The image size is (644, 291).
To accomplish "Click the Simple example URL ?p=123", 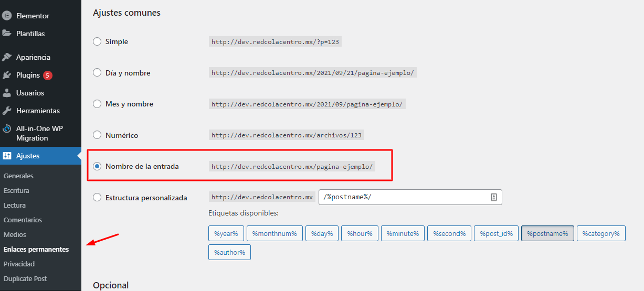I will pos(275,42).
